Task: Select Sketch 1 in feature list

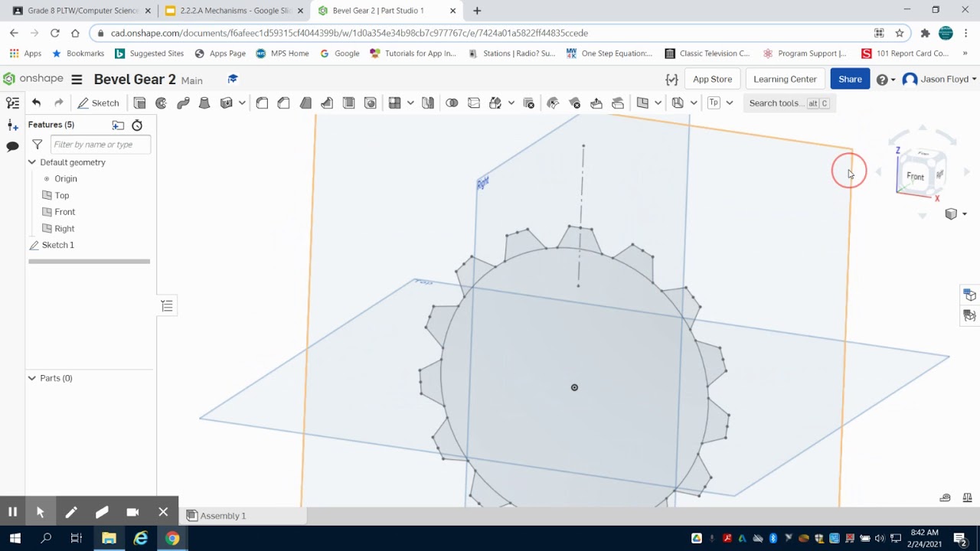Action: (58, 245)
